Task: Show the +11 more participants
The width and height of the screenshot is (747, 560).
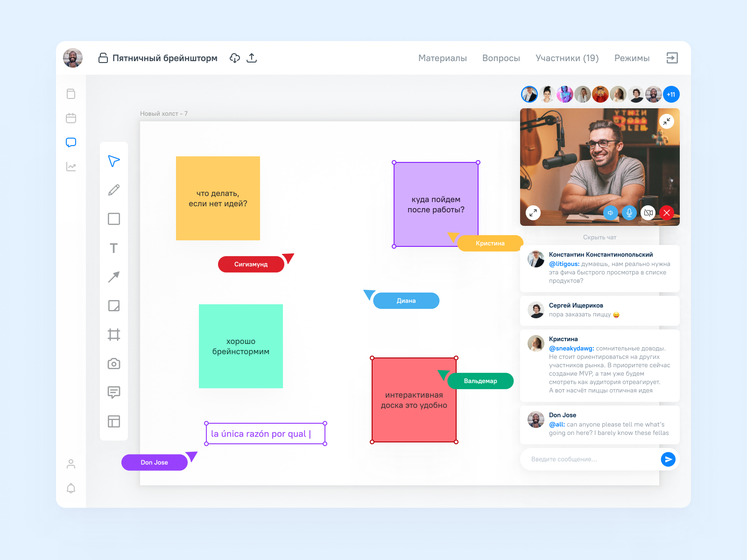Action: 671,94
